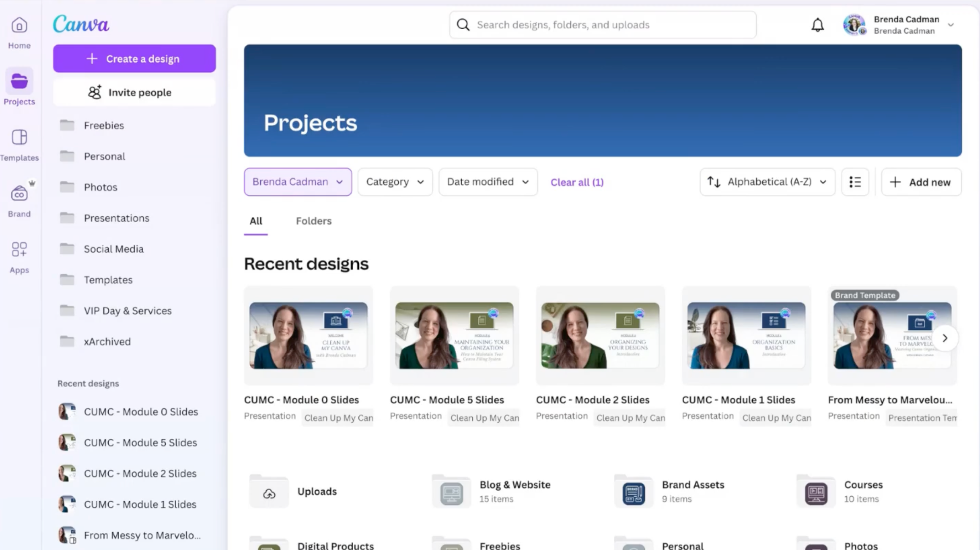Click the Digital Products folder label

pos(335,545)
